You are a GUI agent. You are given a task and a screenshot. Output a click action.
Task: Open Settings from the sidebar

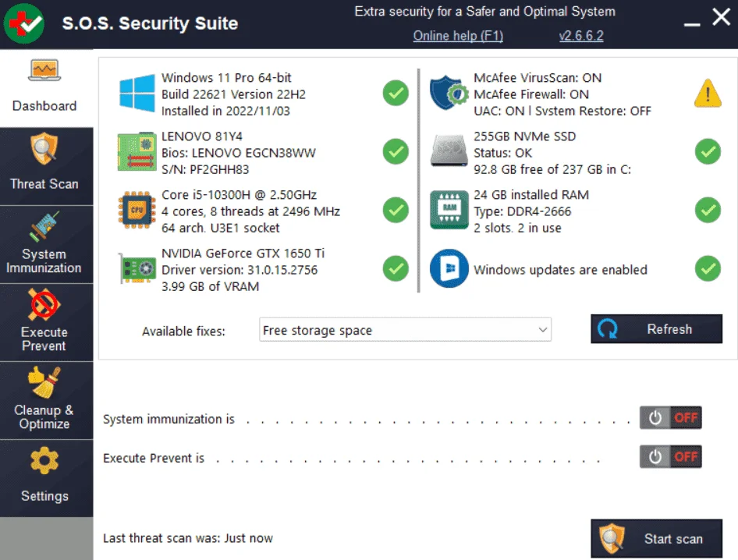click(46, 479)
